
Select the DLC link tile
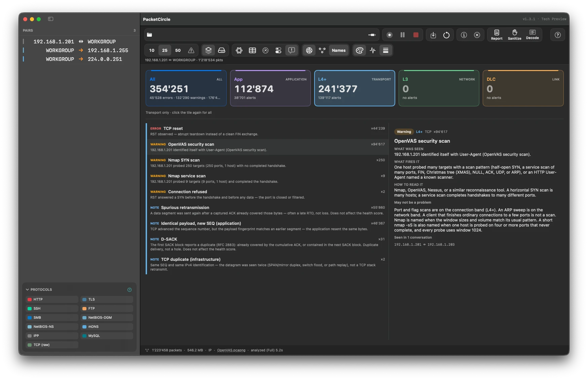[x=523, y=88]
